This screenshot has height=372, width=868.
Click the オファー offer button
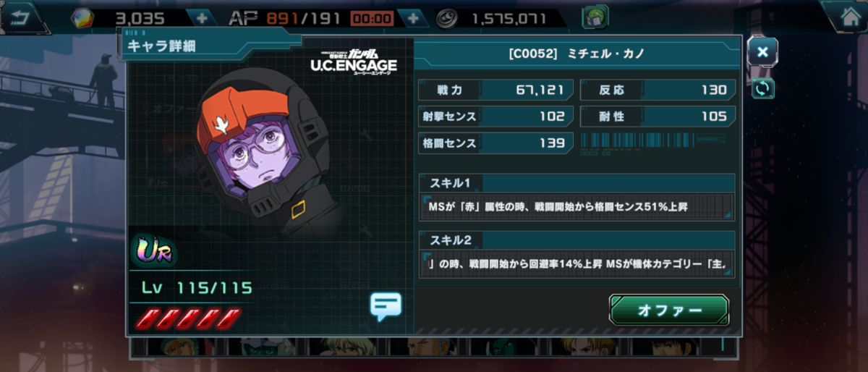(x=668, y=310)
